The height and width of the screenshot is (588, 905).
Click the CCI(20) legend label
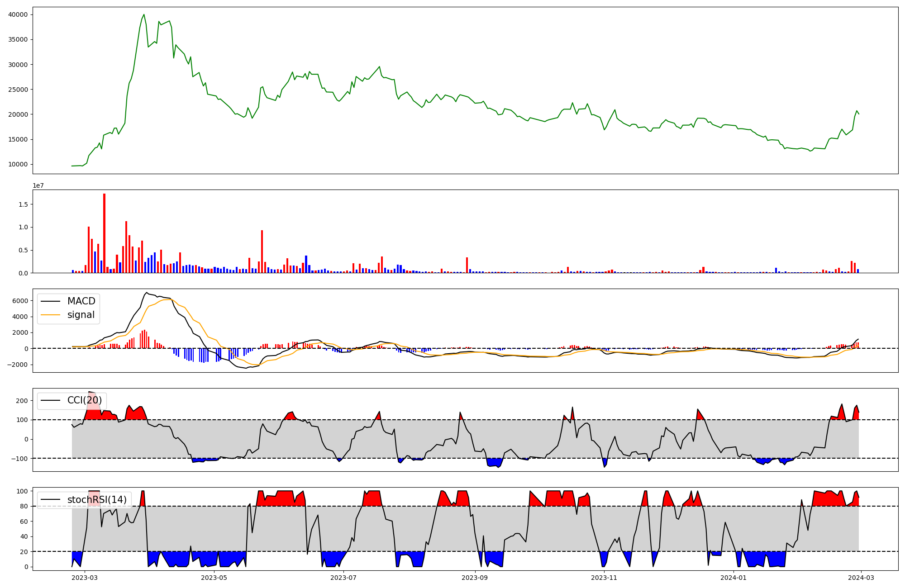85,400
